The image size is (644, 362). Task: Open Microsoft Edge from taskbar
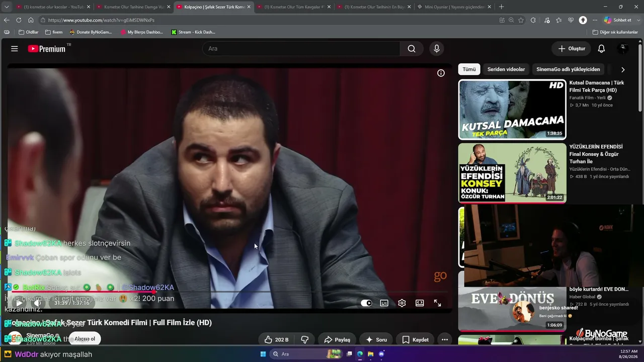(360, 354)
